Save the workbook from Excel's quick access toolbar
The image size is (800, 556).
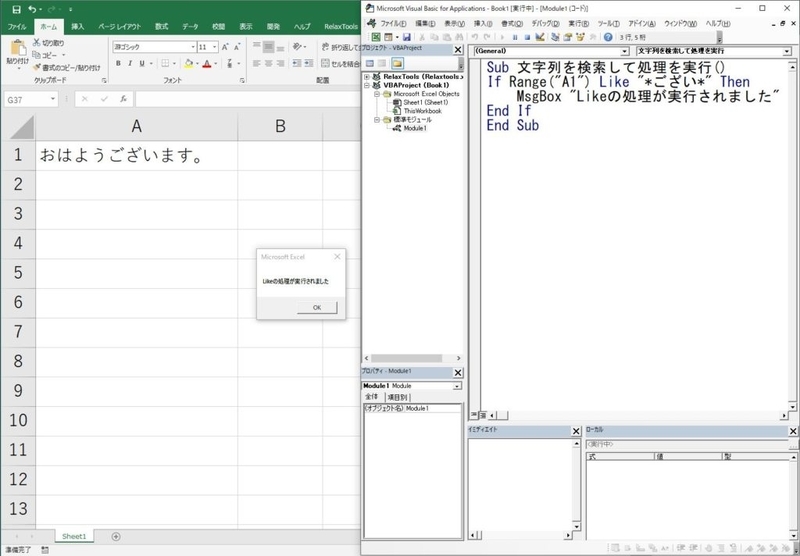tap(16, 9)
